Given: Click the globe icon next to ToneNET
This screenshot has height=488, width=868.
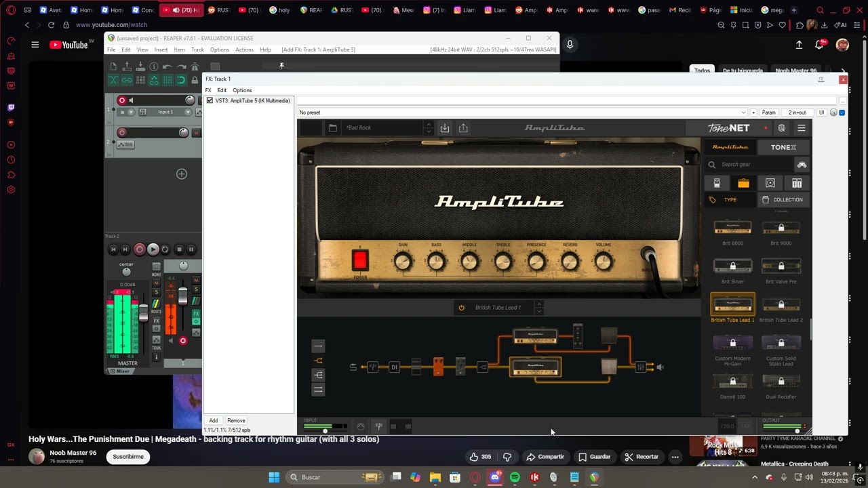Looking at the screenshot, I should [x=782, y=128].
